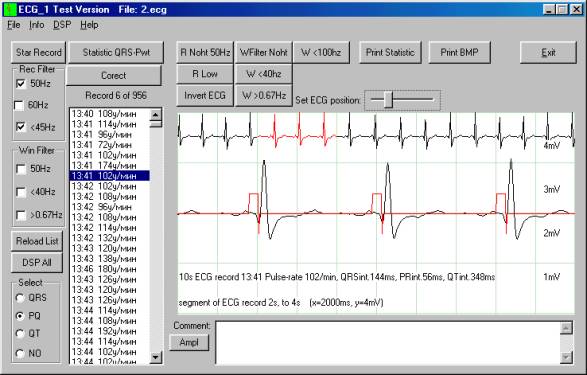Image resolution: width=587 pixels, height=375 pixels.
Task: Select the NO radio button
Action: point(20,353)
